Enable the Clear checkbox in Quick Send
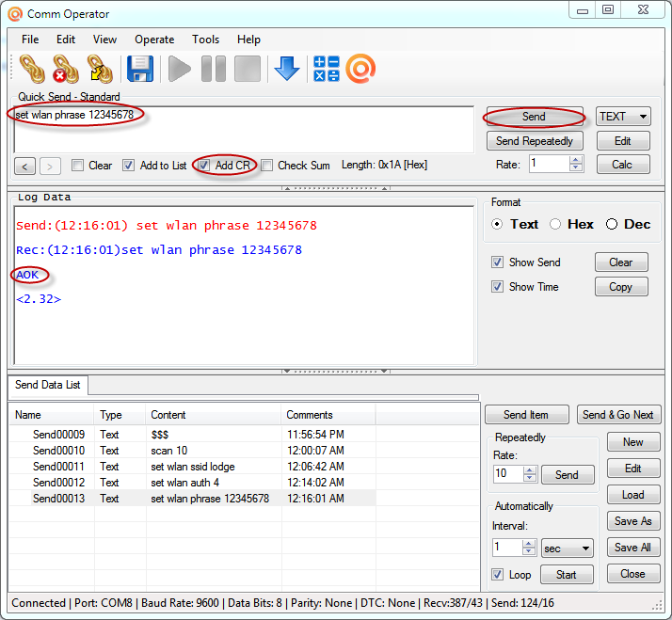Image resolution: width=672 pixels, height=620 pixels. [x=77, y=165]
